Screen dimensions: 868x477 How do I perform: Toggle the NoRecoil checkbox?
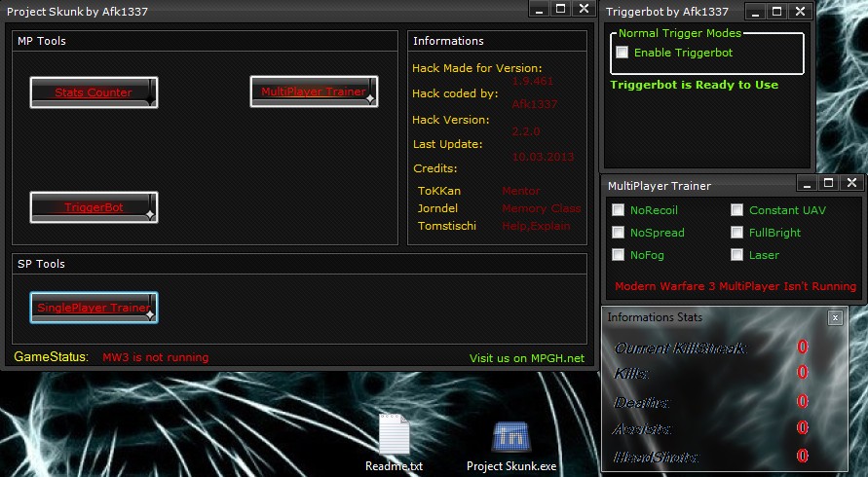point(618,209)
